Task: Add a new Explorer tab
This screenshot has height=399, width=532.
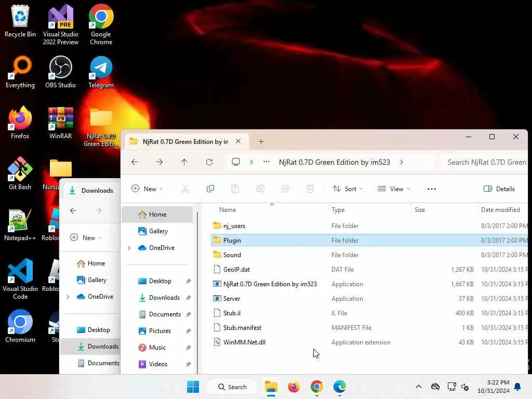Action: point(261,141)
